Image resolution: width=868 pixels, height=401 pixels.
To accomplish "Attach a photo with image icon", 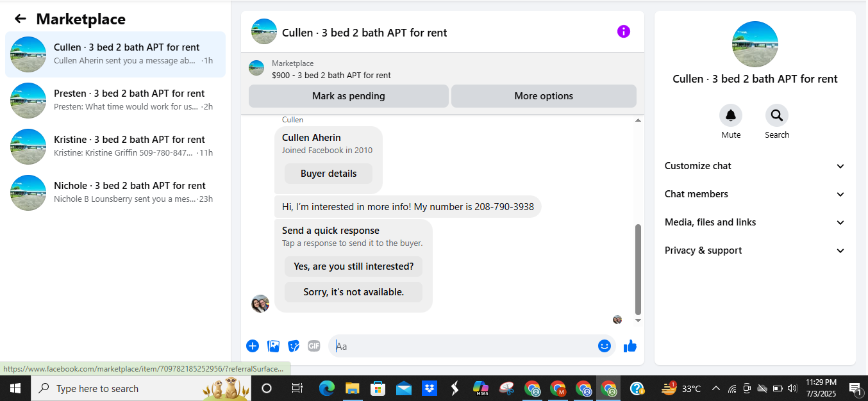I will coord(273,346).
